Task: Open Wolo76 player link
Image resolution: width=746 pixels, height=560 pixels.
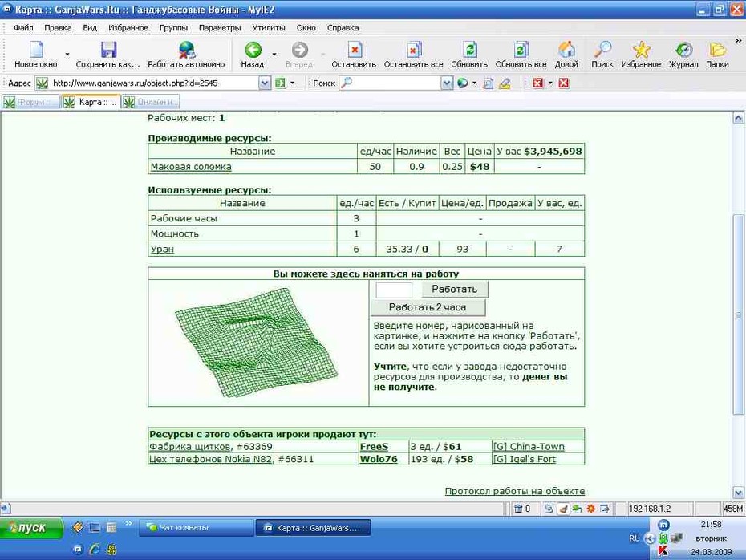Action: click(x=379, y=459)
